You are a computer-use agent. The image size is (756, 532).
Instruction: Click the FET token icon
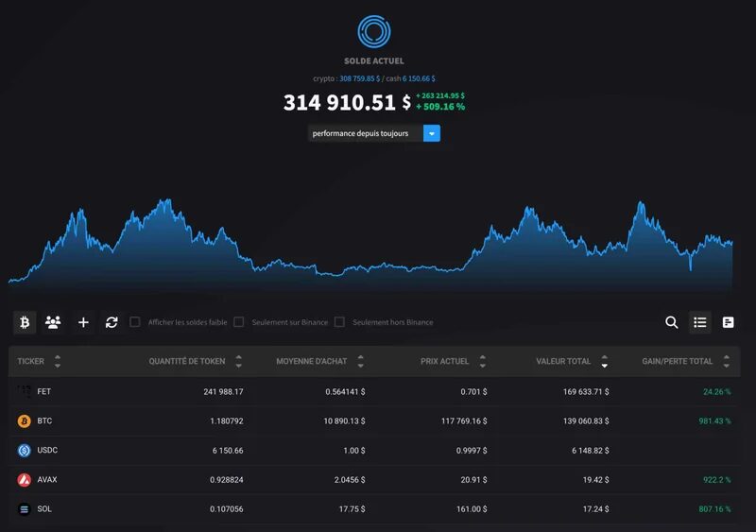point(25,391)
